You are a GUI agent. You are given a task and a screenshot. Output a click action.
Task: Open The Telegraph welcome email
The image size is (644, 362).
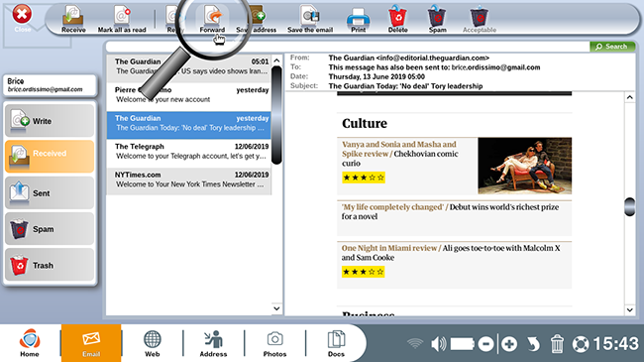point(189,153)
